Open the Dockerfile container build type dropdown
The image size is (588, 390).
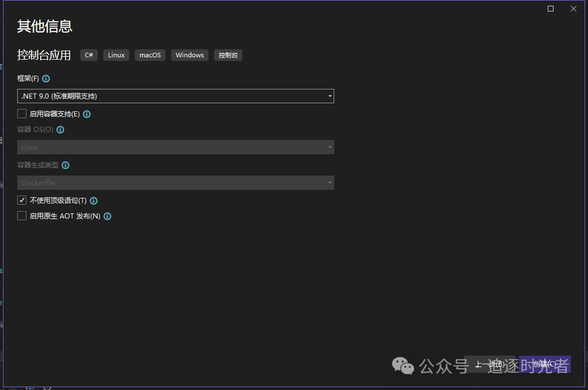click(176, 183)
